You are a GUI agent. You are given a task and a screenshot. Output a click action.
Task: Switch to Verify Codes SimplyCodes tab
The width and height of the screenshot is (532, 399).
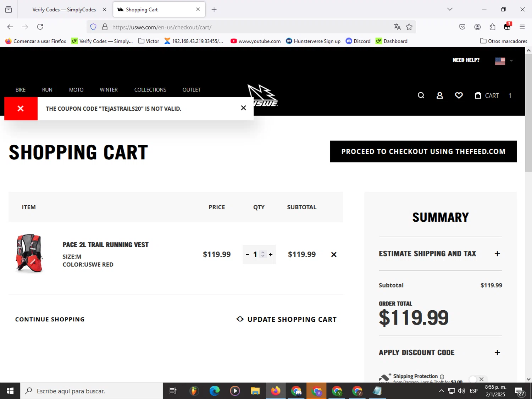tap(64, 10)
